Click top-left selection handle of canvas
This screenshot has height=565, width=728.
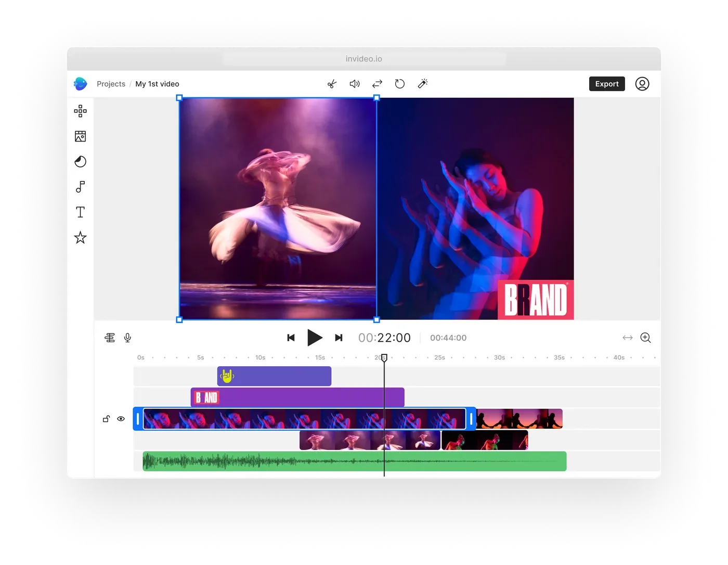click(179, 98)
